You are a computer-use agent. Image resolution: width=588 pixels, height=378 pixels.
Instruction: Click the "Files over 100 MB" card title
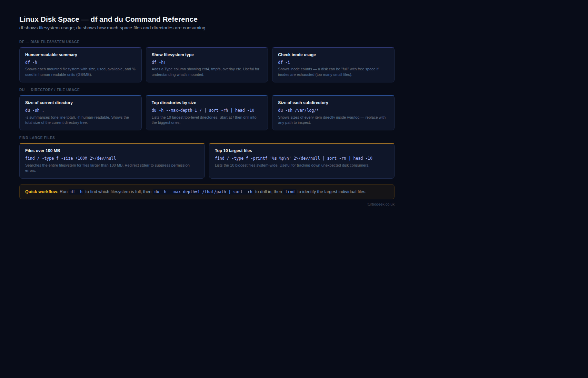42,151
